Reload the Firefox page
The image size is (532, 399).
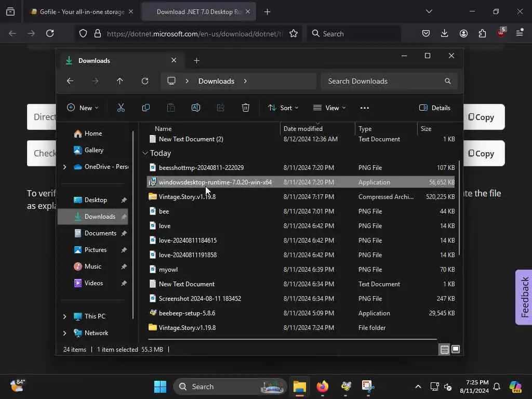pyautogui.click(x=50, y=33)
